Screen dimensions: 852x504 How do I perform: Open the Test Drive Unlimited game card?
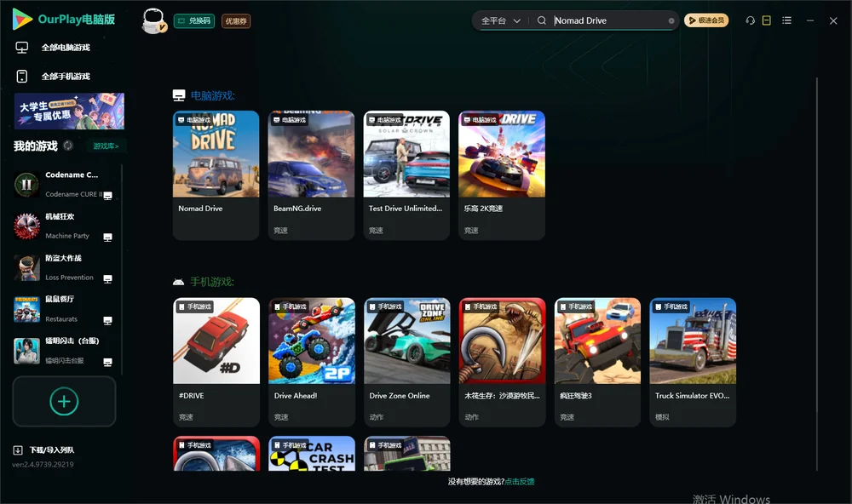(x=406, y=175)
